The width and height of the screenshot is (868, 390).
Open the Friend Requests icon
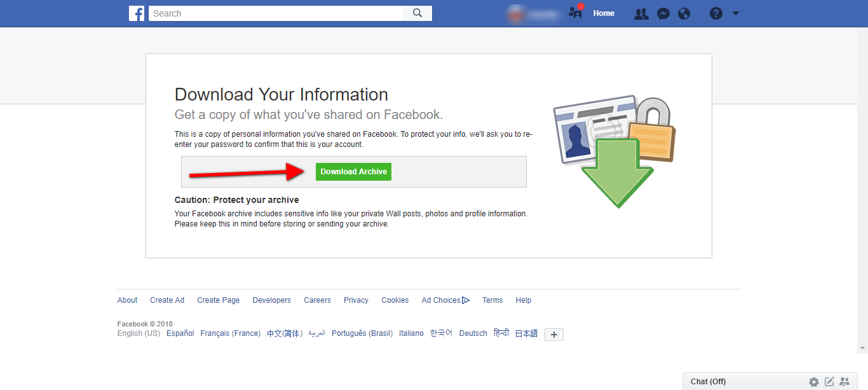(641, 13)
